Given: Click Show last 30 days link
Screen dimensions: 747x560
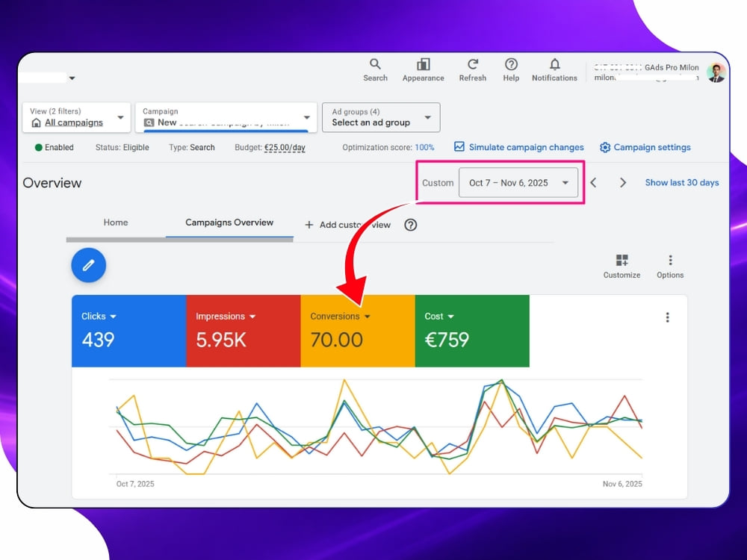Looking at the screenshot, I should (x=682, y=183).
